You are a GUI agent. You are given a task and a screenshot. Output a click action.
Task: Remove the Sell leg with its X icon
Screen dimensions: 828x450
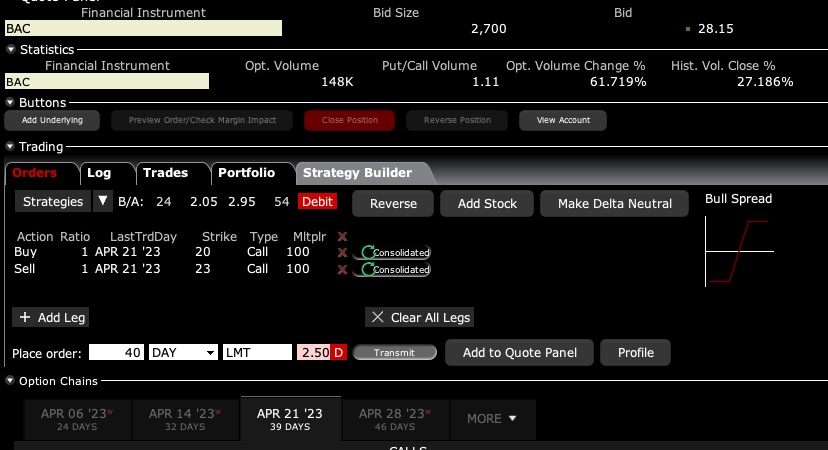(343, 269)
